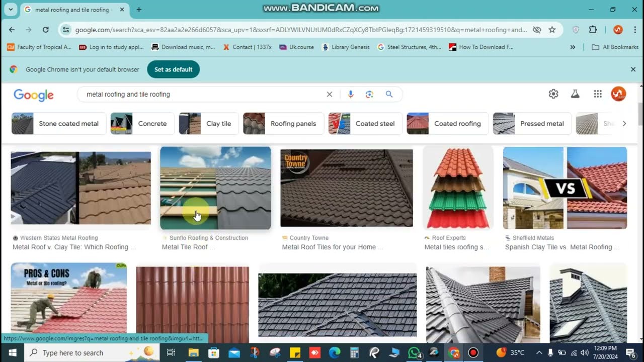The width and height of the screenshot is (644, 362).
Task: Select the Stone coated metal filter chip
Action: (59, 123)
